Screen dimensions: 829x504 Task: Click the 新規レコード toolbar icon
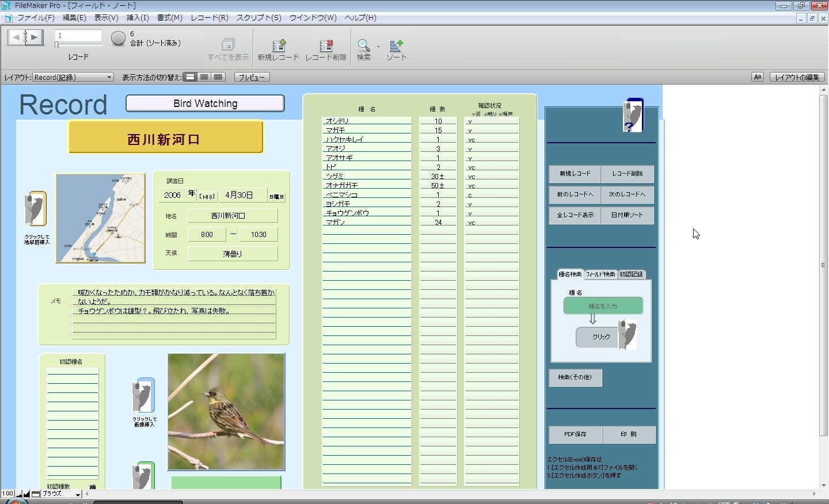point(279,45)
